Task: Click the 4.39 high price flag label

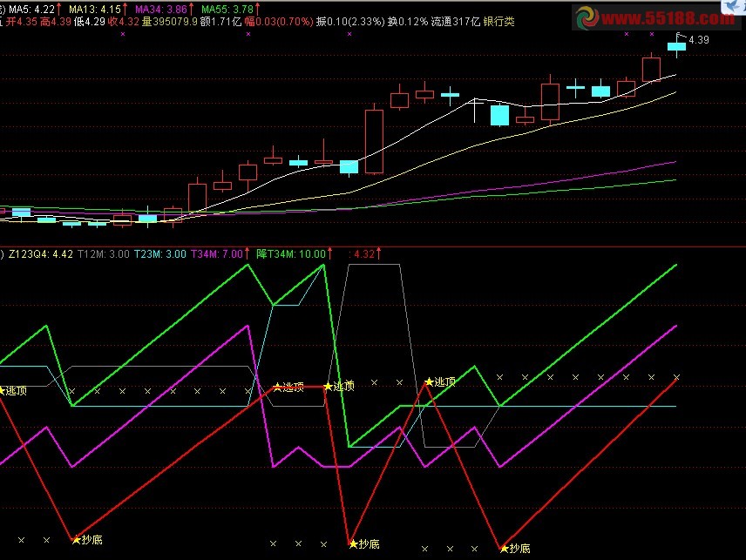Action: [698, 40]
